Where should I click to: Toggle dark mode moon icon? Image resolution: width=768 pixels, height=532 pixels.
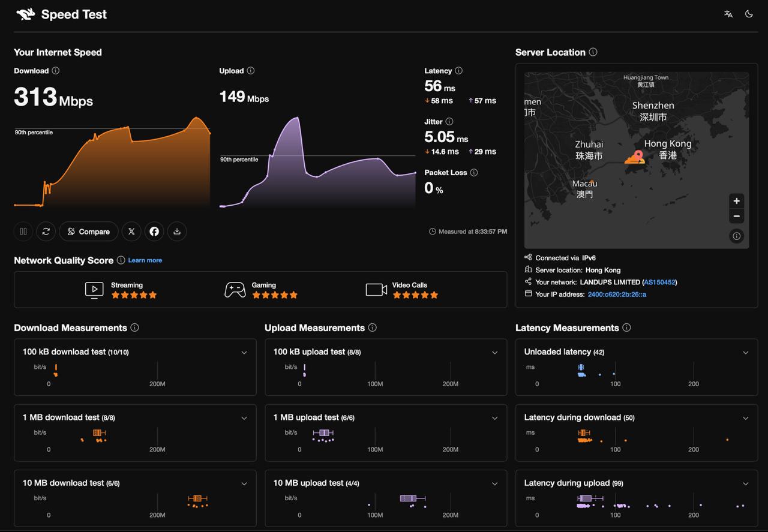749,14
